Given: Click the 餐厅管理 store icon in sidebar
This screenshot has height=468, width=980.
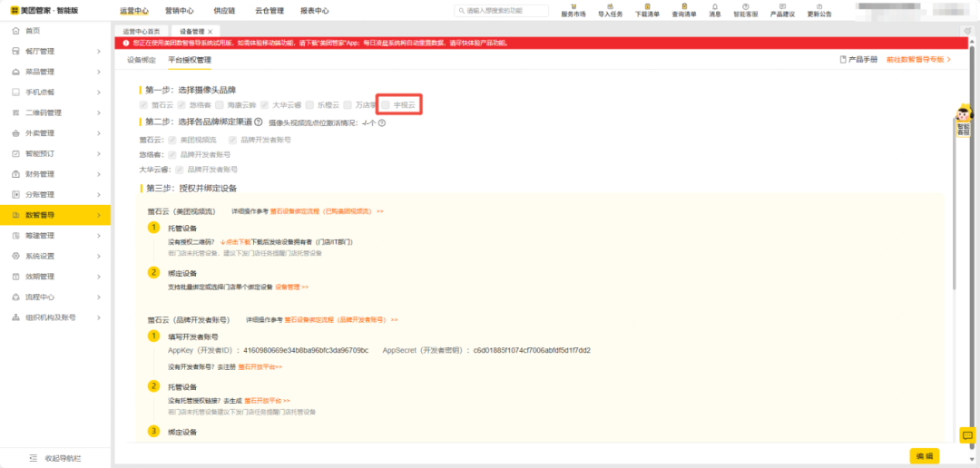Looking at the screenshot, I should 15,51.
